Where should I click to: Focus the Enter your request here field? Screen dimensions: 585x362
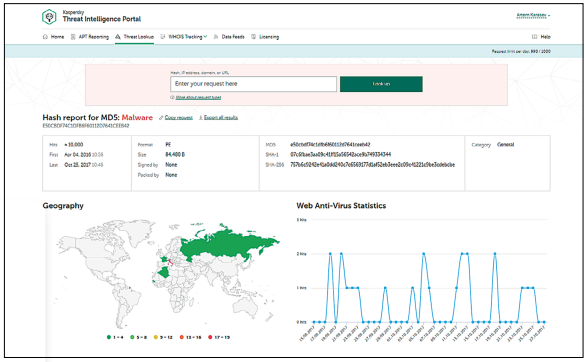pos(254,84)
